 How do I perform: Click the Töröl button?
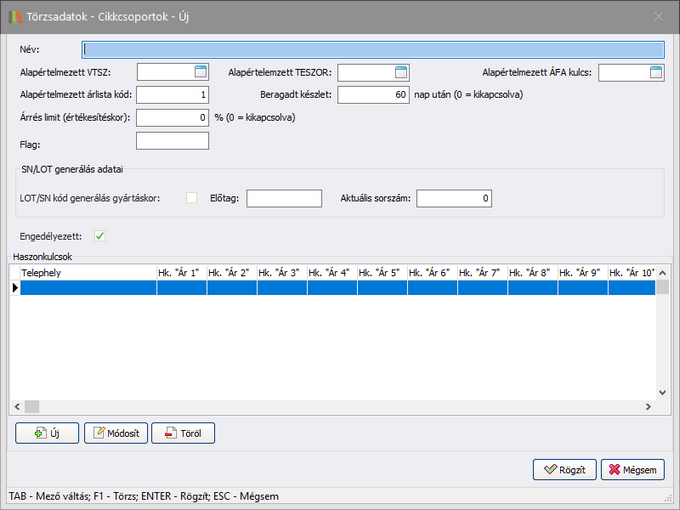click(183, 433)
